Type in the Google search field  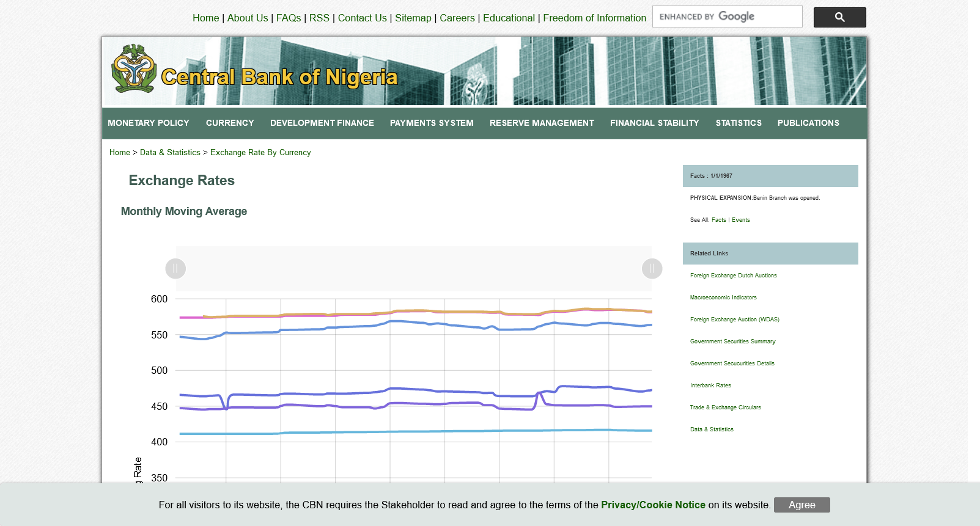(x=726, y=17)
